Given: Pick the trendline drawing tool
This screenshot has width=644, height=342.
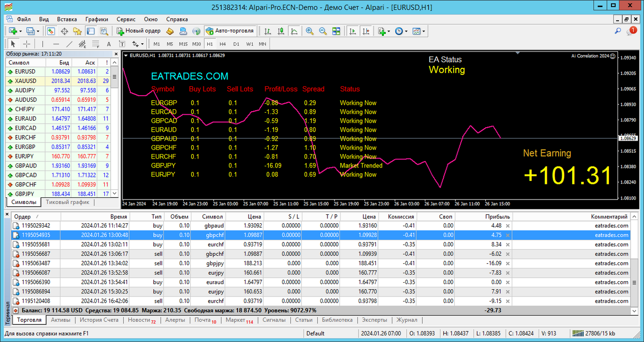Looking at the screenshot, I should pyautogui.click(x=69, y=44).
